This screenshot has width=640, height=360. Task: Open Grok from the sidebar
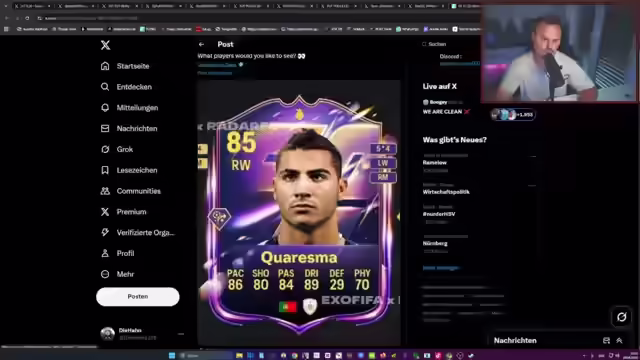coord(117,149)
